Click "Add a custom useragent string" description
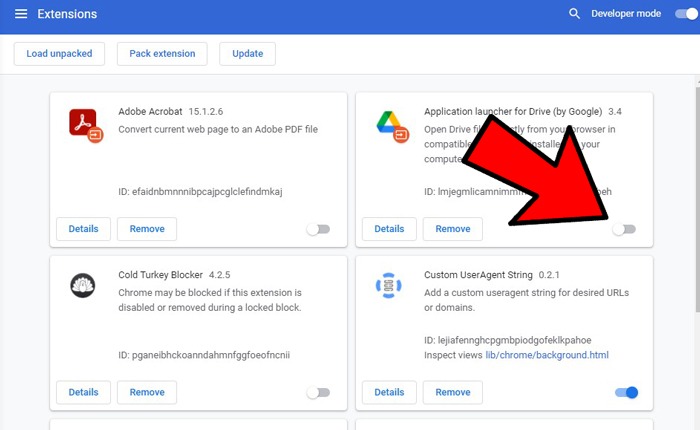700x430 pixels. [526, 300]
